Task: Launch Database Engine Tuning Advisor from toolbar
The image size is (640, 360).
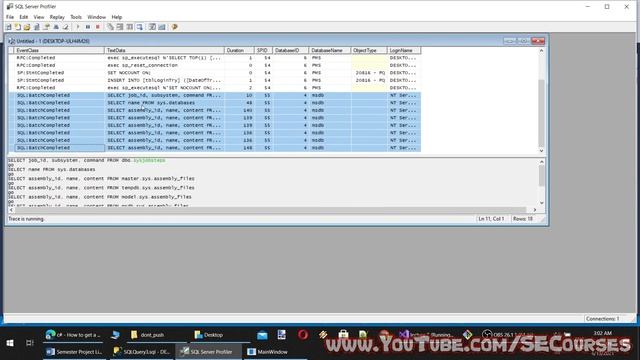Action: (152, 27)
